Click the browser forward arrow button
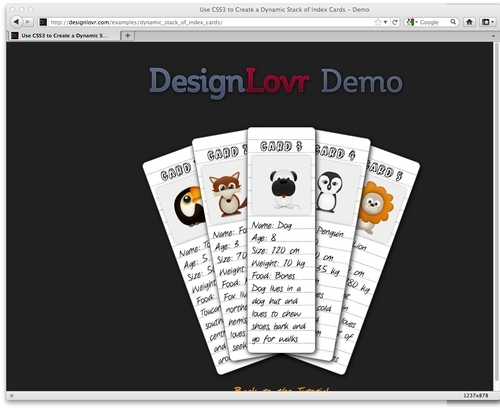Screen dimensions: 500x409 (28, 22)
